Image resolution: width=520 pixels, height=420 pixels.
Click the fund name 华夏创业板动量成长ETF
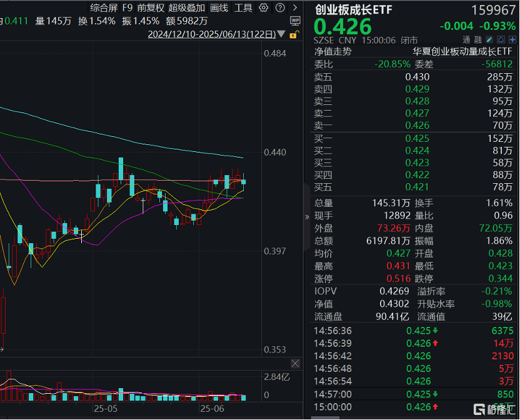click(462, 51)
